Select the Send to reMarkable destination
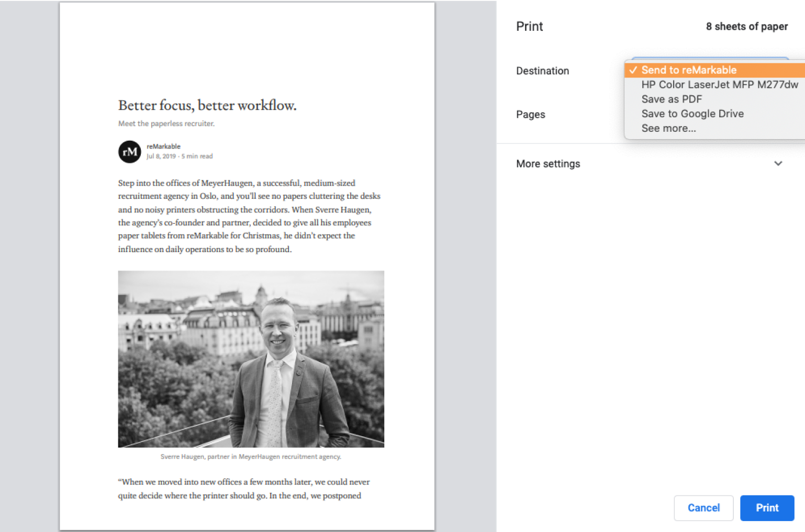 coord(689,70)
